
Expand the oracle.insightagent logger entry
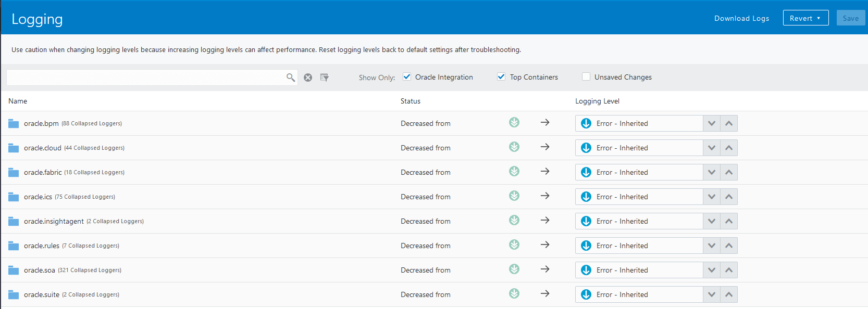[x=54, y=221]
